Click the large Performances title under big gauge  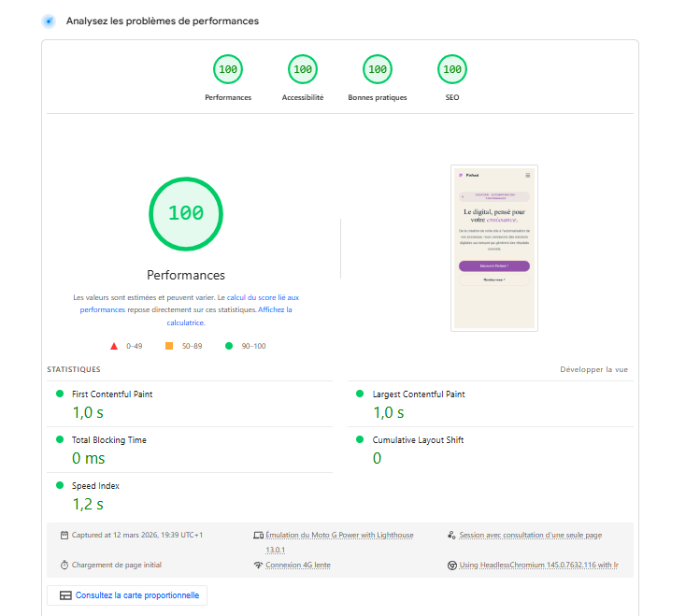pyautogui.click(x=186, y=275)
